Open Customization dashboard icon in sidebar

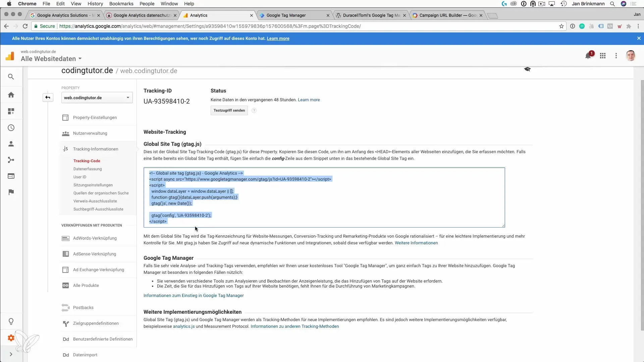[11, 111]
